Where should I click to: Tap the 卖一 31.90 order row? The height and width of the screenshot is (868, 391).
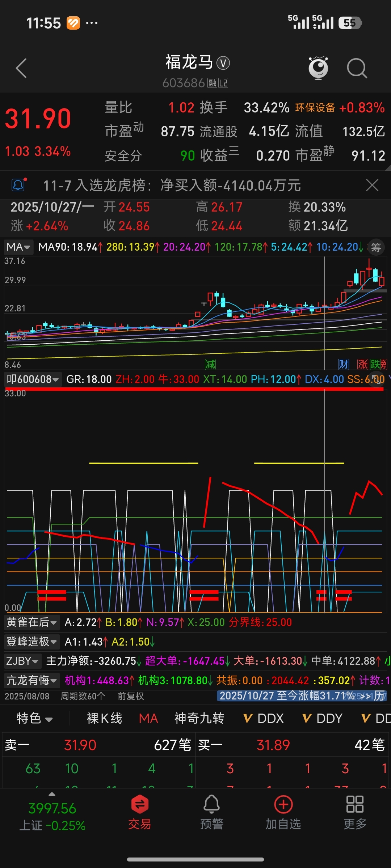click(98, 745)
